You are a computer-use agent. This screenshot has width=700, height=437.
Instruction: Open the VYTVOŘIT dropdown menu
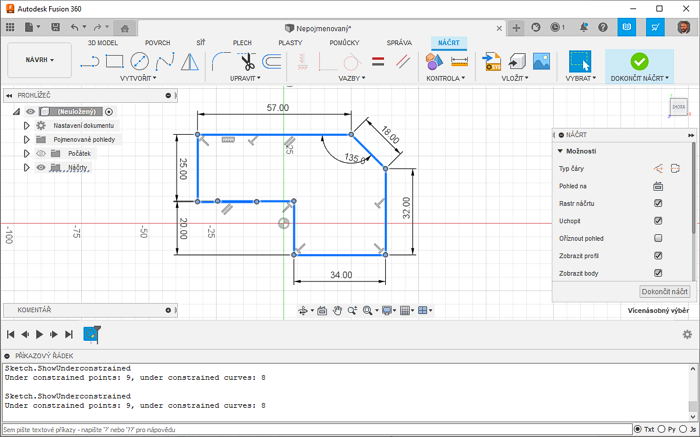pyautogui.click(x=138, y=78)
